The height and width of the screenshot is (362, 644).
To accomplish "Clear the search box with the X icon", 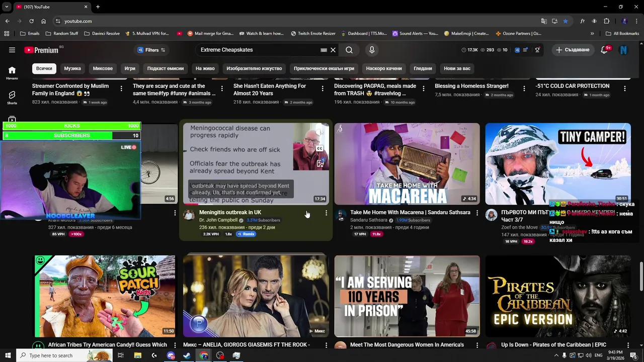I will point(333,50).
